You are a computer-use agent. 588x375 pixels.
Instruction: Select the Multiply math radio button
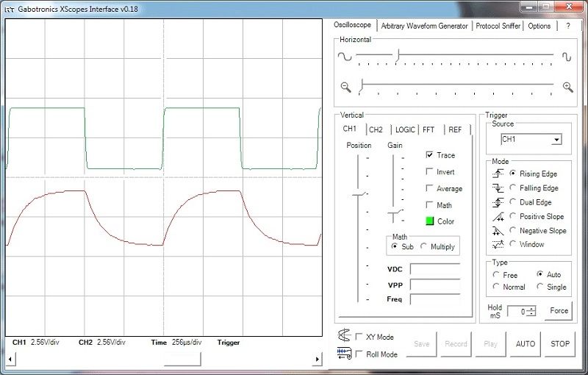tap(424, 246)
